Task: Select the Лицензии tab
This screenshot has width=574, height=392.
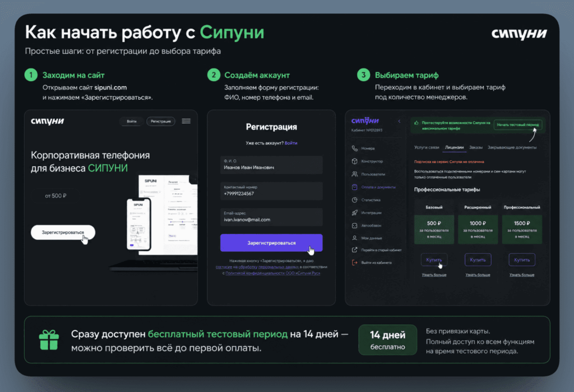Action: click(454, 147)
